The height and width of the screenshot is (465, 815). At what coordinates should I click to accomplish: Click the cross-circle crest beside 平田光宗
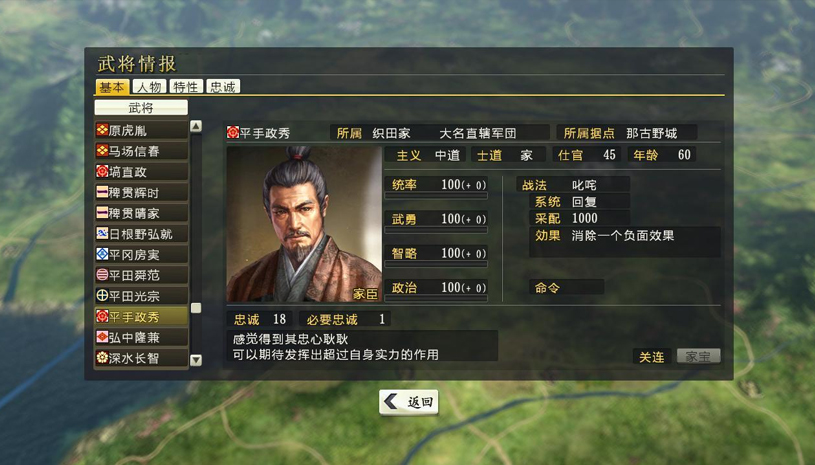click(102, 296)
